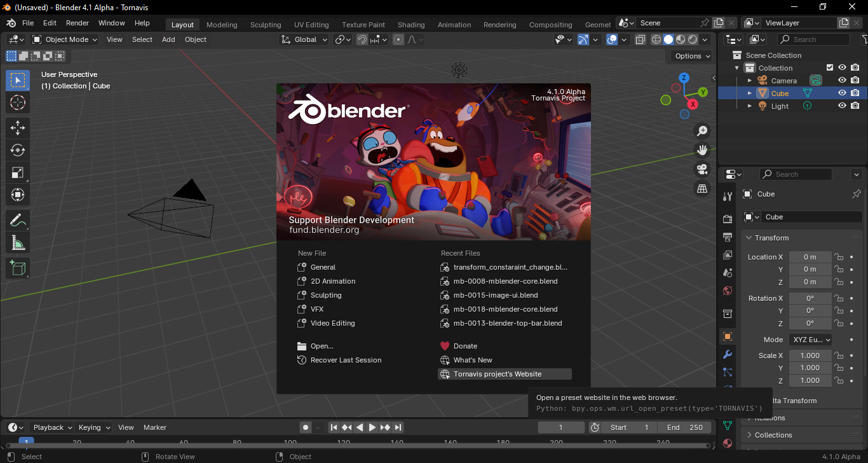This screenshot has height=463, width=868.
Task: Open Tornavis project's Website link
Action: 505,374
